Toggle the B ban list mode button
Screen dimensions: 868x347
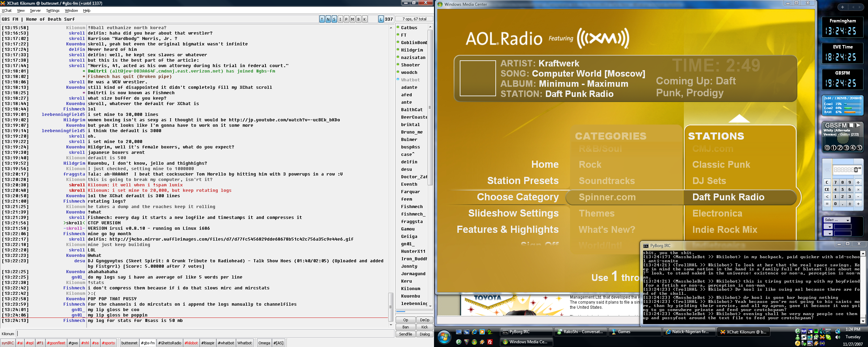358,19
